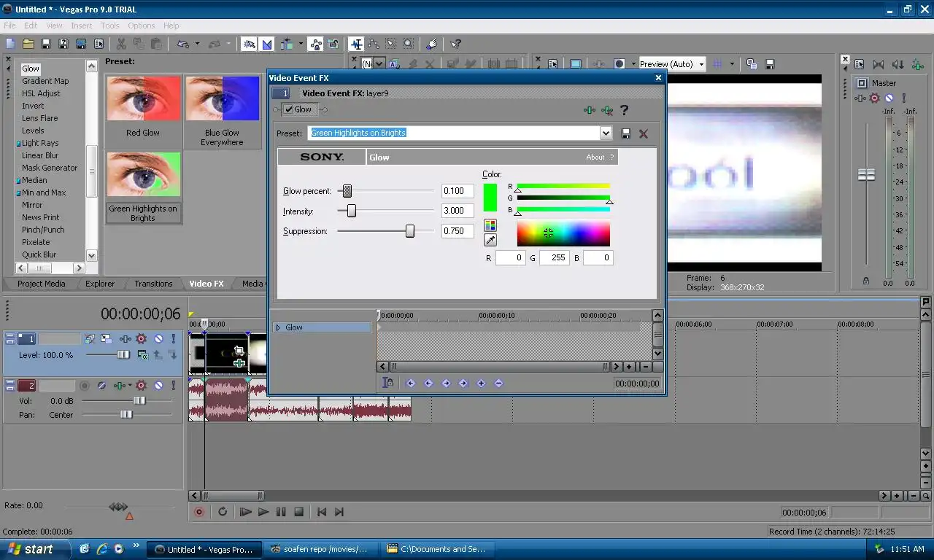Click the G value field showing 255
The image size is (934, 560).
[x=554, y=258]
